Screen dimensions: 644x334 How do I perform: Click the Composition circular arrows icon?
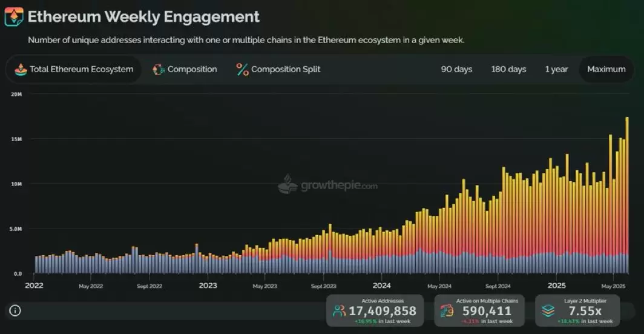click(x=159, y=70)
